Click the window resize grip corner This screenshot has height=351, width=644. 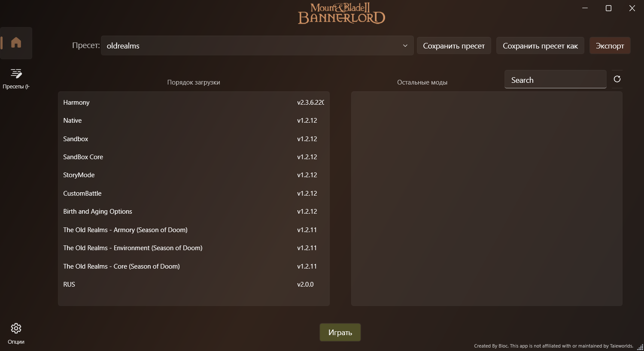[x=640, y=347]
